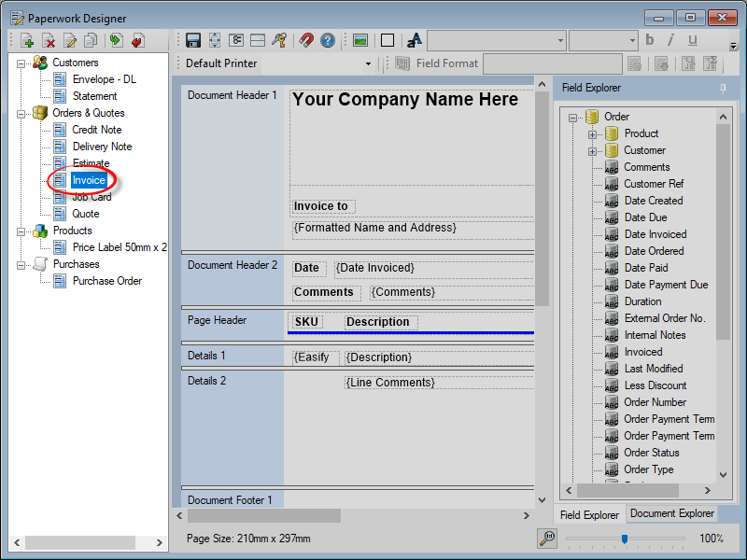This screenshot has height=560, width=747.
Task: Click the insert image icon
Action: [x=360, y=40]
